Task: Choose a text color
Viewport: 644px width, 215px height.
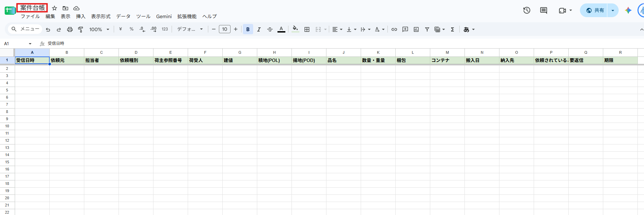Action: 281,29
